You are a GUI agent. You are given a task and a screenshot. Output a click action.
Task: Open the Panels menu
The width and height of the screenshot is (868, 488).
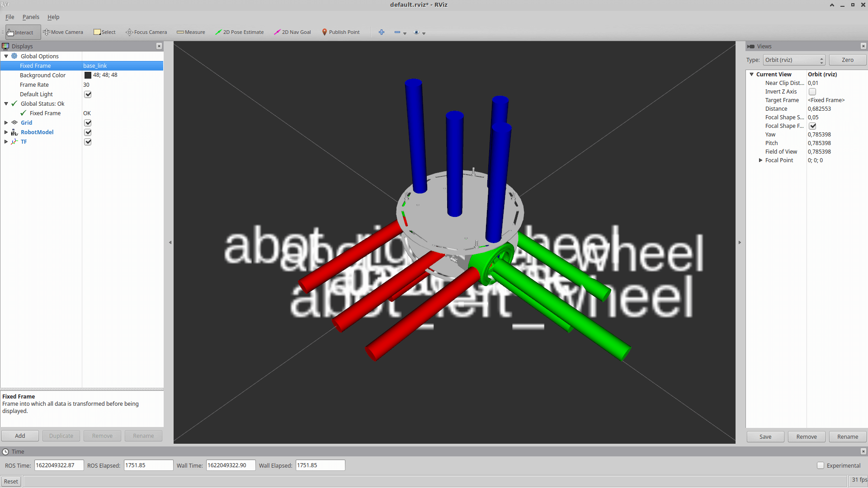point(31,17)
